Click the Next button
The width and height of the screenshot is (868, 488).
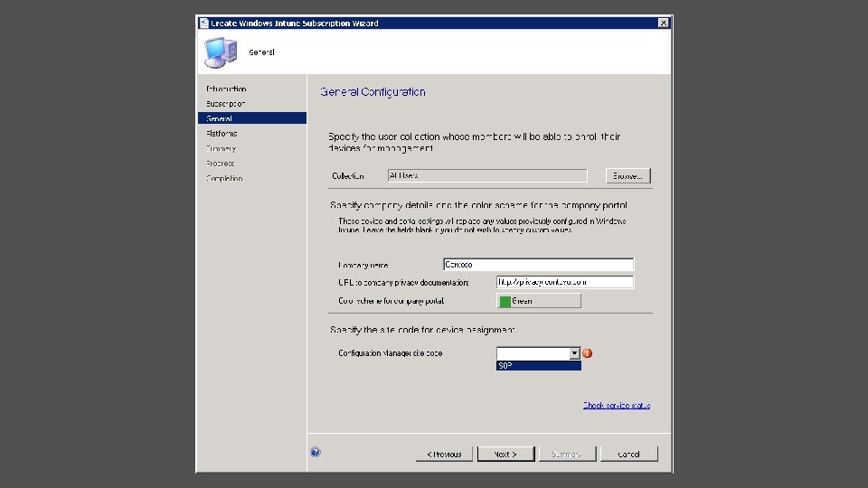[x=506, y=455]
